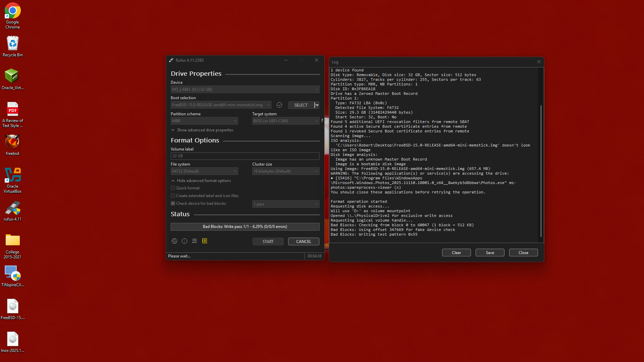644x362 pixels.
Task: Uncheck 'Check device for bad blocks'
Action: tap(173, 203)
